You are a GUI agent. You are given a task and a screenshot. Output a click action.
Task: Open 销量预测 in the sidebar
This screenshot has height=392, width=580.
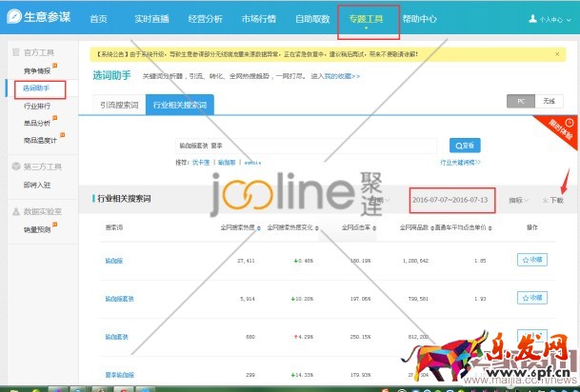(37, 230)
